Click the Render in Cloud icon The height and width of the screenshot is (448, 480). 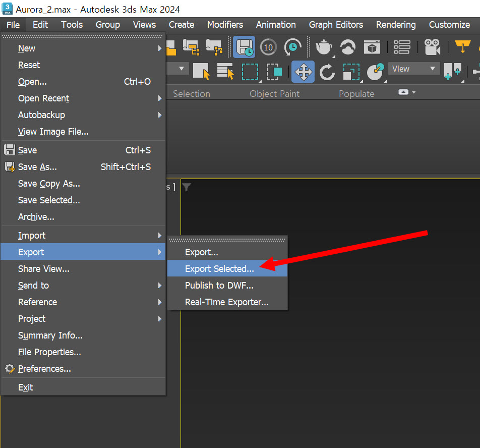tap(348, 47)
